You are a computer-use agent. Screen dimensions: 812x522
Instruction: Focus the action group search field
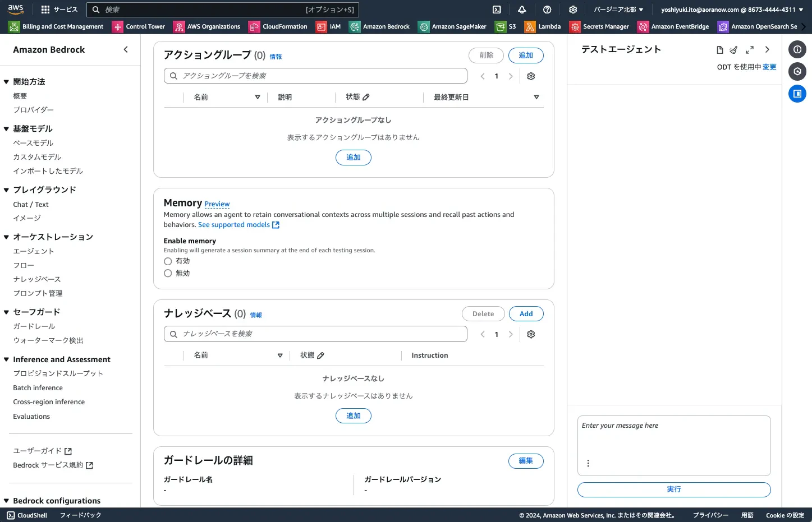pos(315,76)
